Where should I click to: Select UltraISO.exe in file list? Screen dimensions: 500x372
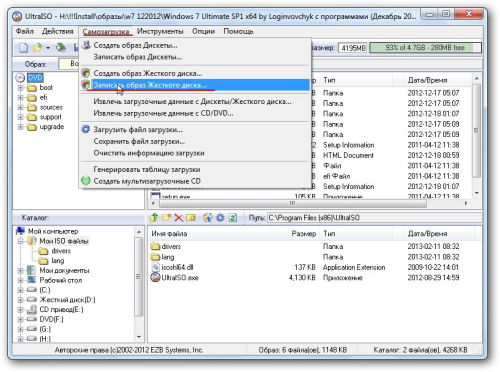tap(180, 278)
